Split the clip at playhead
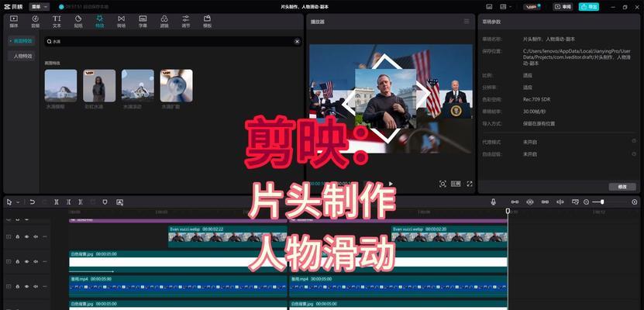The image size is (644, 310). 57,202
